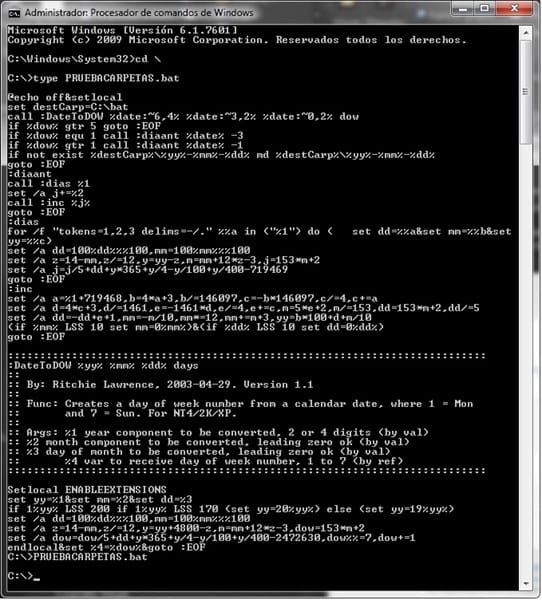
Task: Click the 'C:\>PRUEBACARPETAS.bat' executed command line
Action: pos(77,557)
